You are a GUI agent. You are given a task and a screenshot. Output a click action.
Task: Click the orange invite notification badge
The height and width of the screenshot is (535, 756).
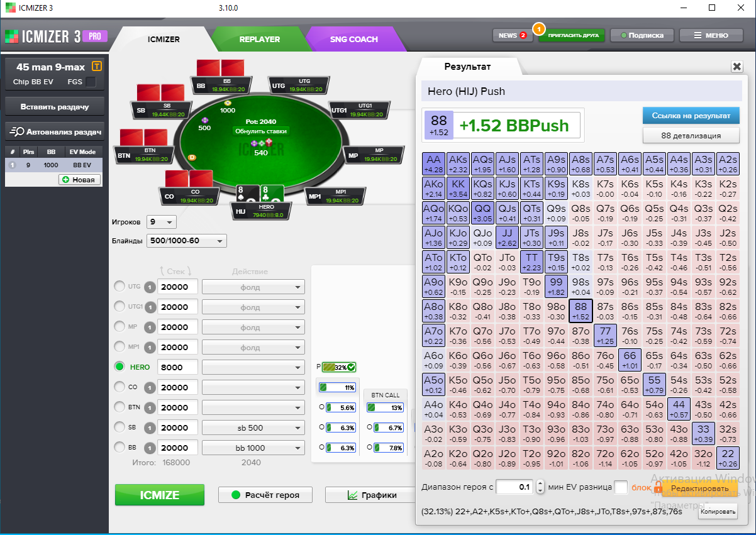tap(538, 28)
